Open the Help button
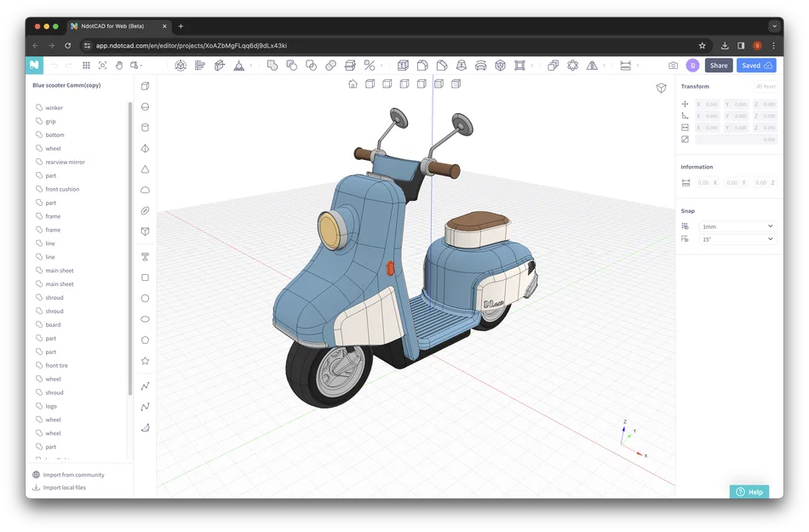Image resolution: width=809 pixels, height=532 pixels. coord(749,492)
